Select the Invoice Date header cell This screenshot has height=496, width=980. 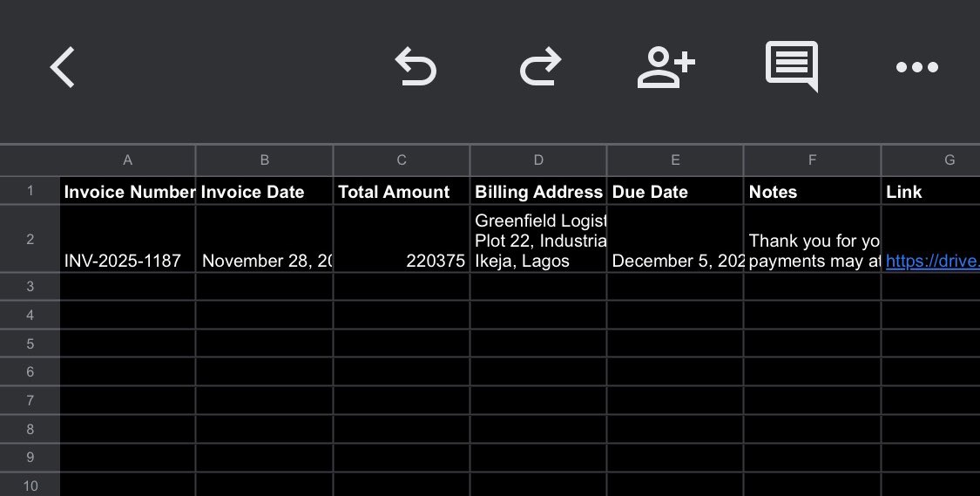pos(264,192)
